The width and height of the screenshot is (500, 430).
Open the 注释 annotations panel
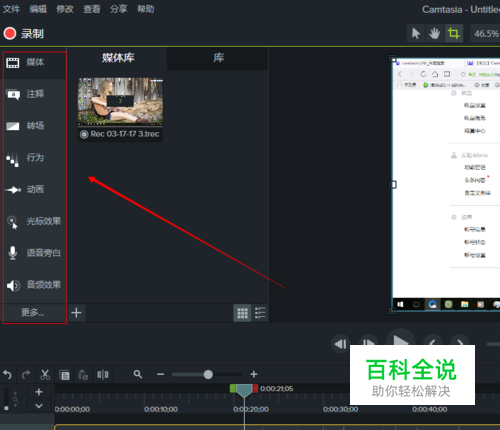pyautogui.click(x=34, y=94)
